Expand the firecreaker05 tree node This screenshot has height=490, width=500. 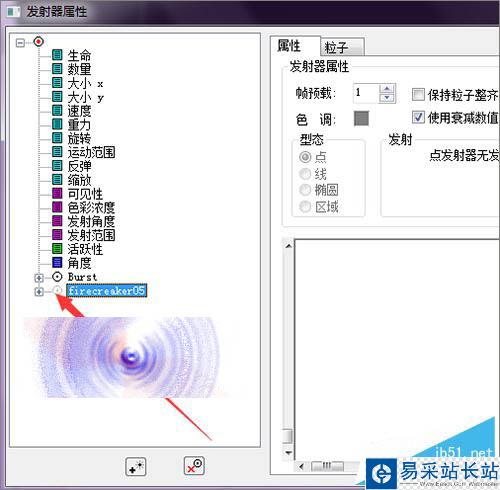click(39, 291)
